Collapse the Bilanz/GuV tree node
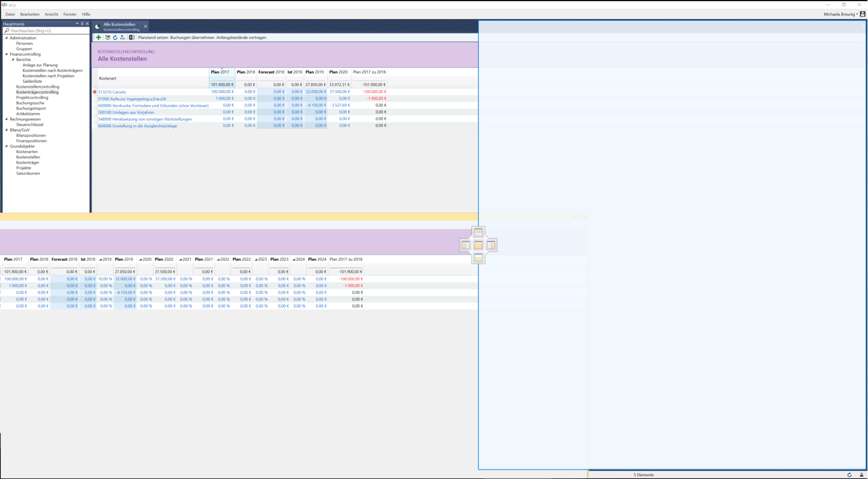 click(x=7, y=130)
